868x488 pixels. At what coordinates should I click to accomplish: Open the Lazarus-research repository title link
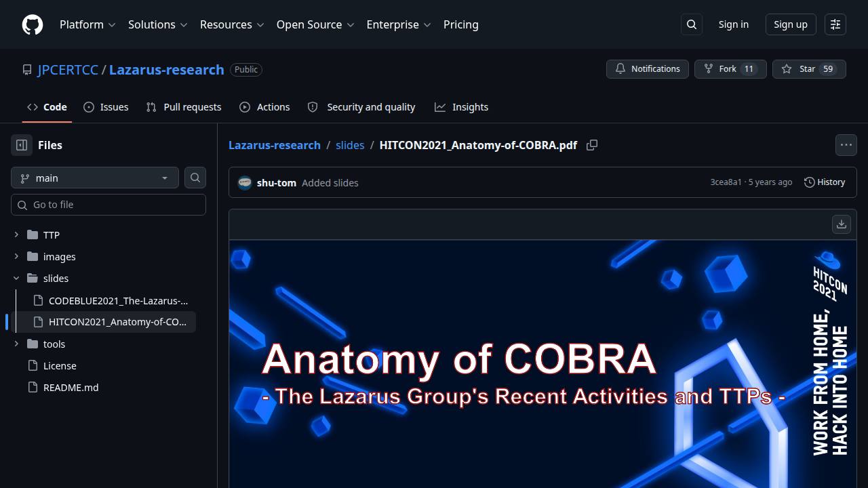pos(166,70)
